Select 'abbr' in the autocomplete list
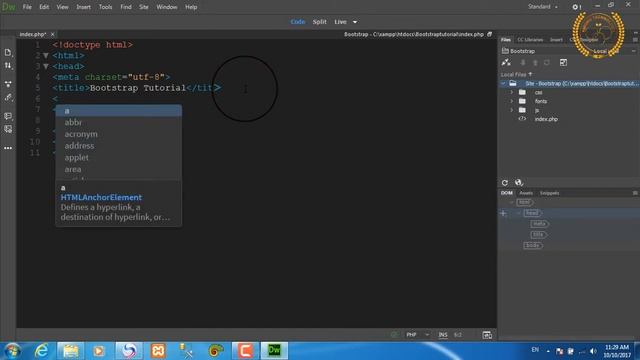640x360 pixels. pyautogui.click(x=118, y=122)
